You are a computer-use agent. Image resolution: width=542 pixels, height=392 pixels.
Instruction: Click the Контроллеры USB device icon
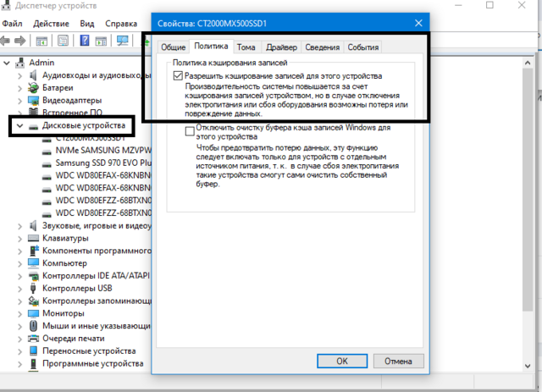tap(33, 288)
